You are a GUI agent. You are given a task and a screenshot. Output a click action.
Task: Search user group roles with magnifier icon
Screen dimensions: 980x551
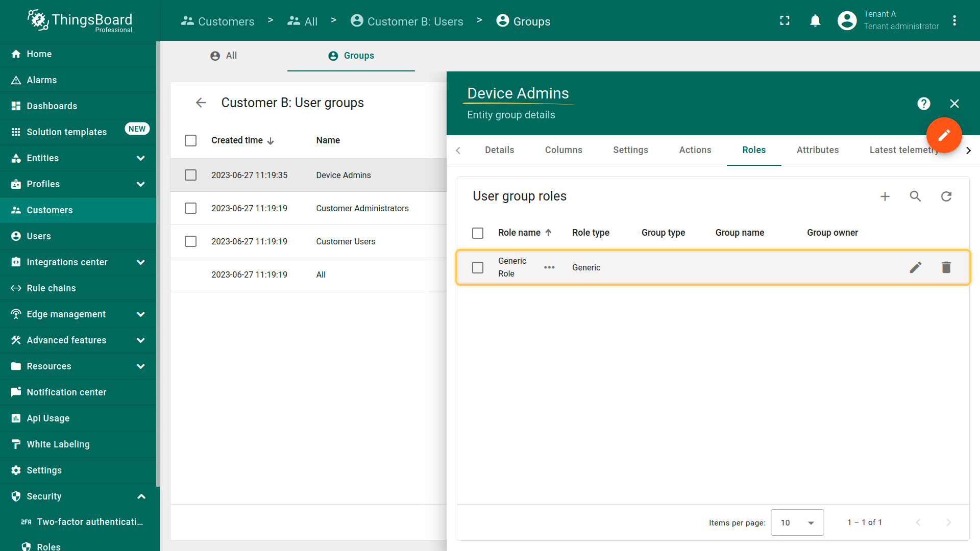(x=916, y=196)
